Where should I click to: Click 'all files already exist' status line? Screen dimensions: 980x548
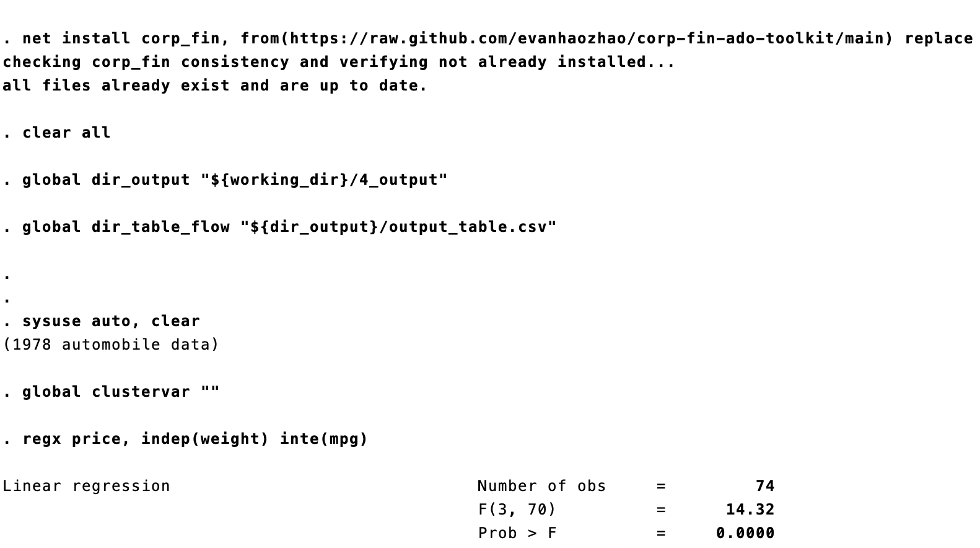pyautogui.click(x=215, y=86)
